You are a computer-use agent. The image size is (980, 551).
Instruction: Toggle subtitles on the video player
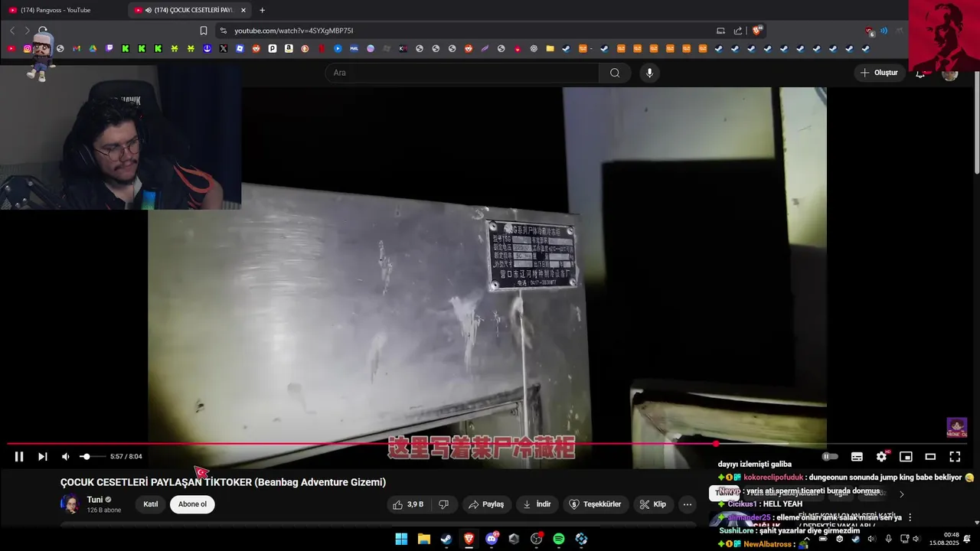click(857, 457)
